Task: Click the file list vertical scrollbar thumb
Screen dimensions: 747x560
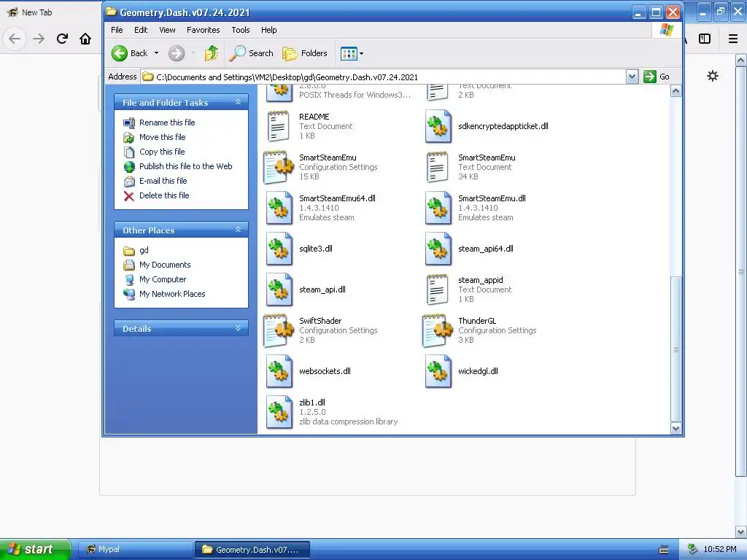Action: click(676, 349)
